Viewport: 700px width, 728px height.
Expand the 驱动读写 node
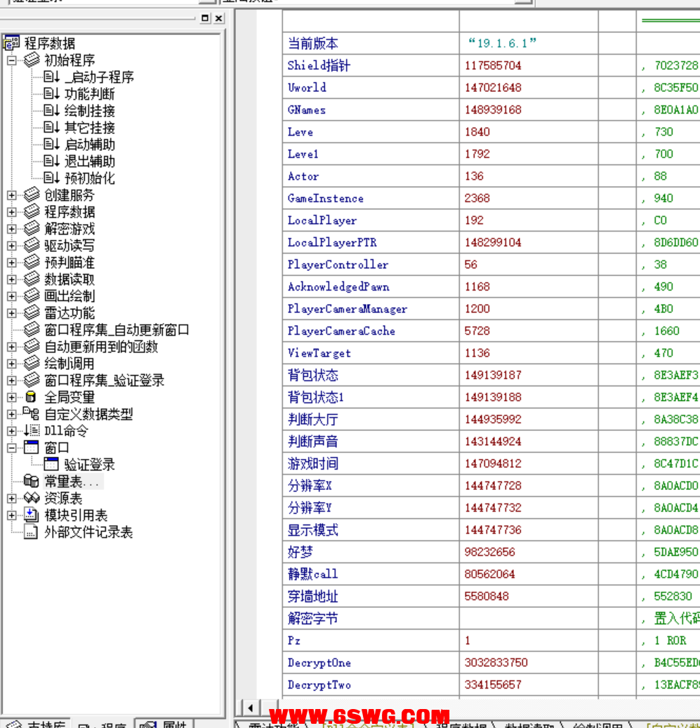12,246
